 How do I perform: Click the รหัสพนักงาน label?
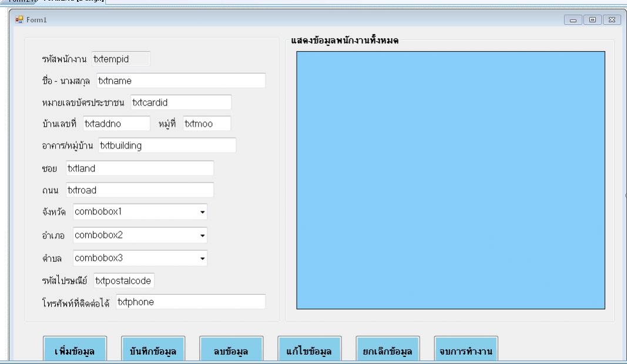click(x=64, y=59)
